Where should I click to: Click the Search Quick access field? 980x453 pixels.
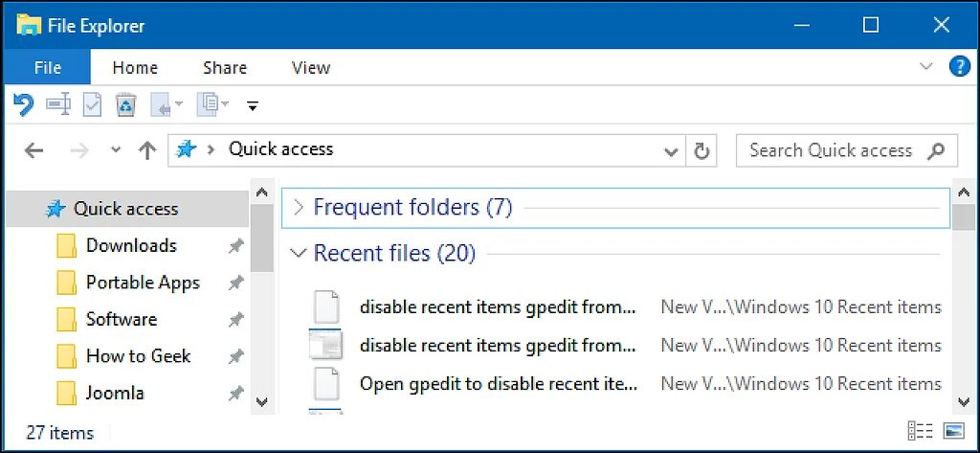pos(831,150)
